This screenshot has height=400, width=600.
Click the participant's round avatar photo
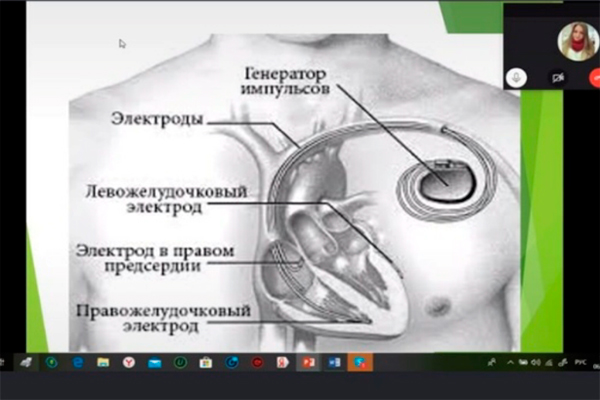pos(576,39)
